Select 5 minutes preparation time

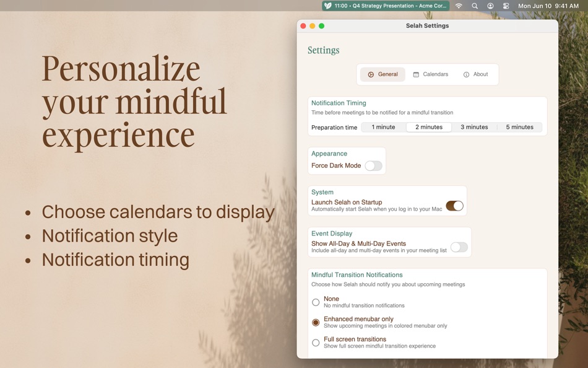click(519, 127)
